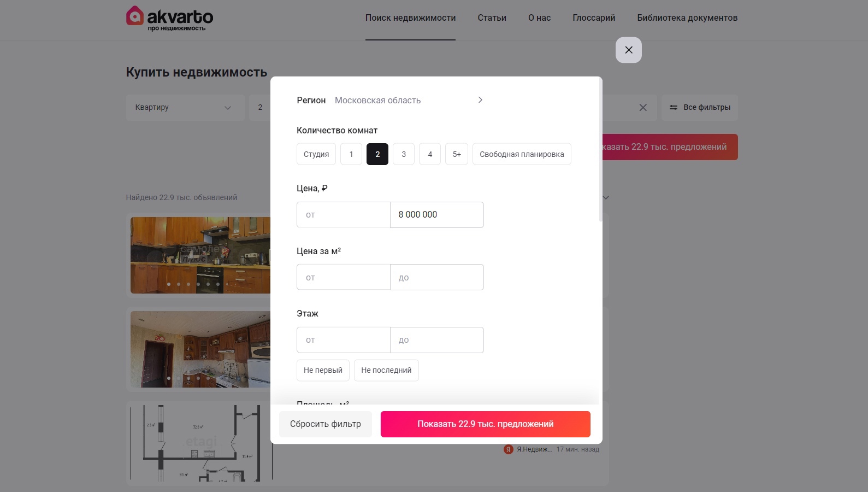868x492 pixels.
Task: Toggle Не первый floor filter
Action: (323, 370)
